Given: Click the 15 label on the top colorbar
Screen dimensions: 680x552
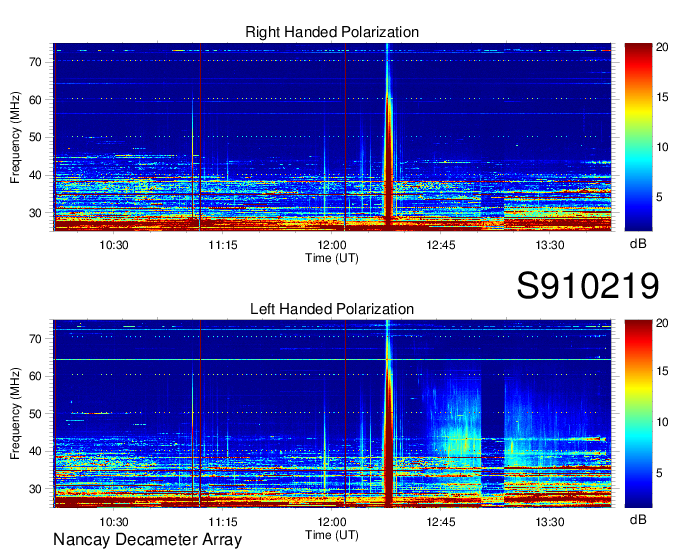Looking at the screenshot, I should (662, 98).
